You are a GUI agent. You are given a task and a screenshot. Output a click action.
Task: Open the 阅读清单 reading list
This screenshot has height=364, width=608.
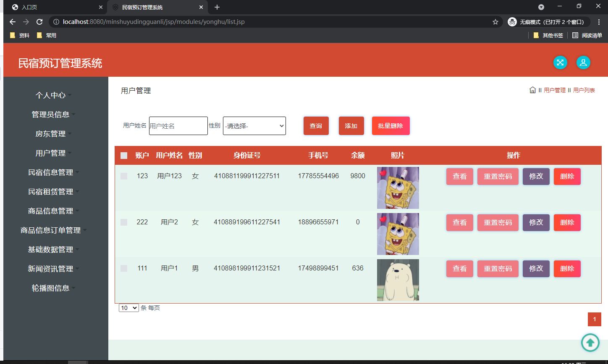(x=587, y=36)
